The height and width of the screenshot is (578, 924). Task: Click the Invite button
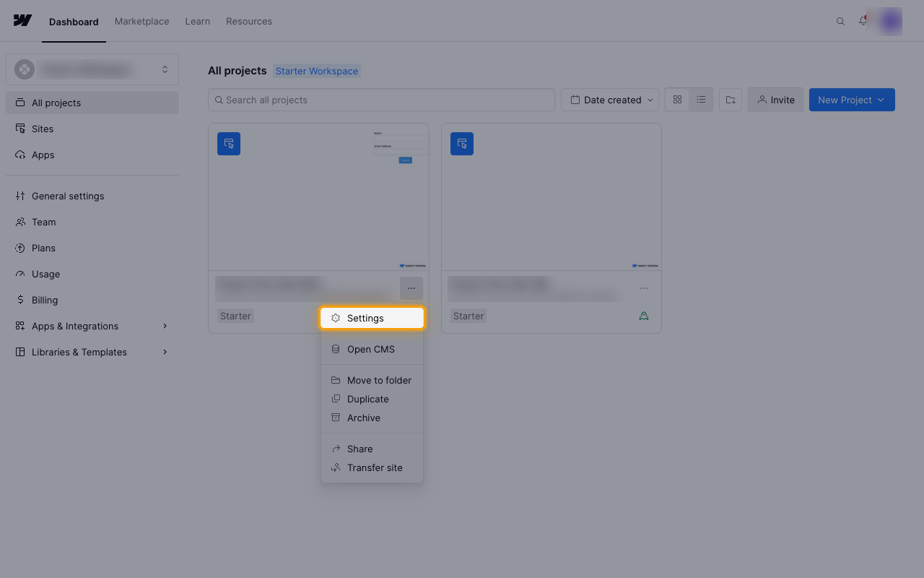tap(775, 100)
